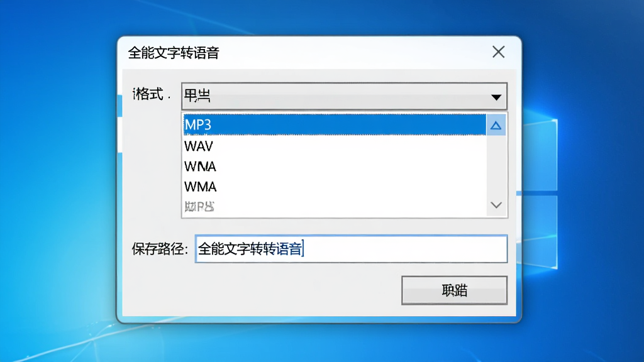Pick the WMA option at list bottom

point(335,187)
